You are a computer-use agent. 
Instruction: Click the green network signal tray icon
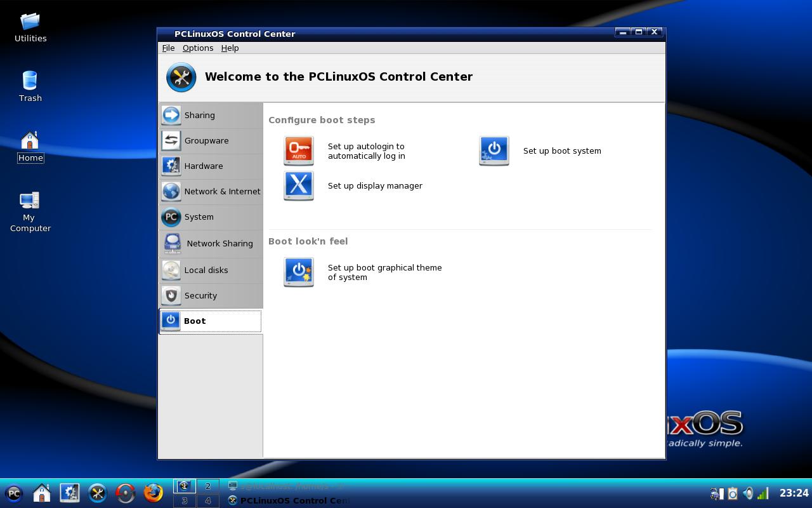pos(763,493)
